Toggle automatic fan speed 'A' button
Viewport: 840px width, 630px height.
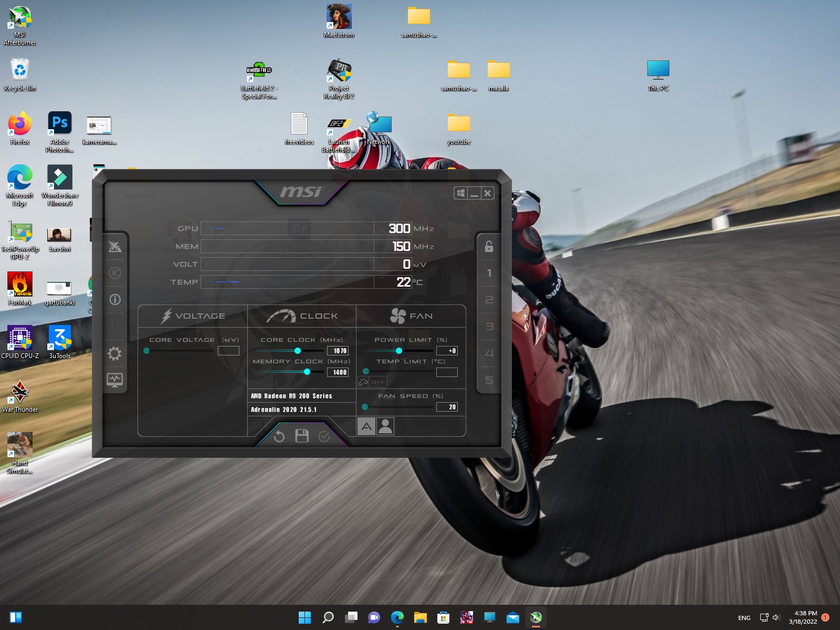(x=366, y=426)
